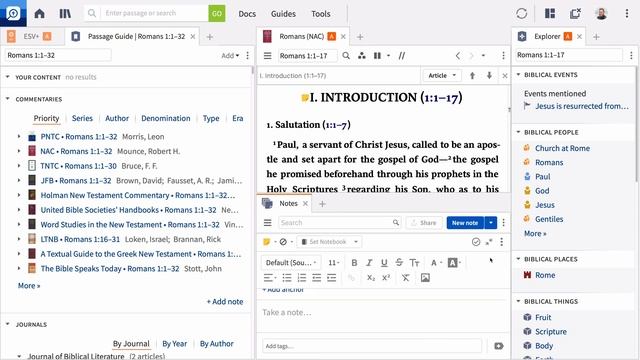This screenshot has width=640, height=360.
Task: Collapse the Commentaries section
Action: coord(7,99)
